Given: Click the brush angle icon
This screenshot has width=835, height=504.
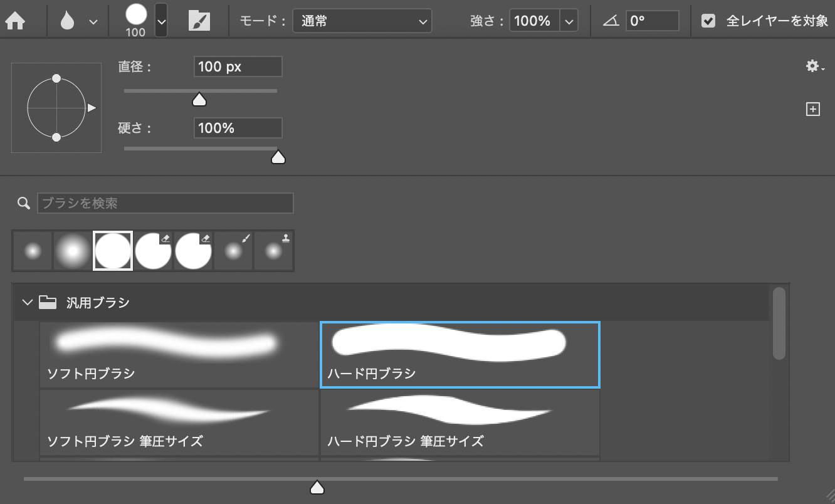Looking at the screenshot, I should pos(611,21).
